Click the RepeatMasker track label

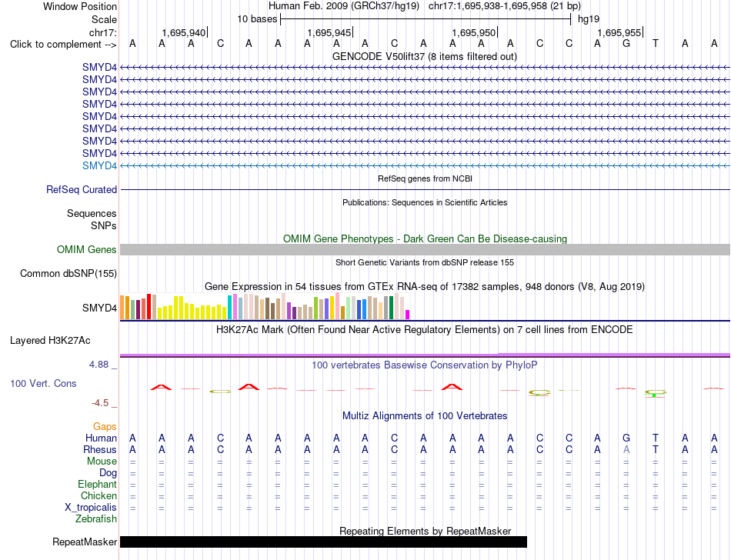(x=85, y=542)
